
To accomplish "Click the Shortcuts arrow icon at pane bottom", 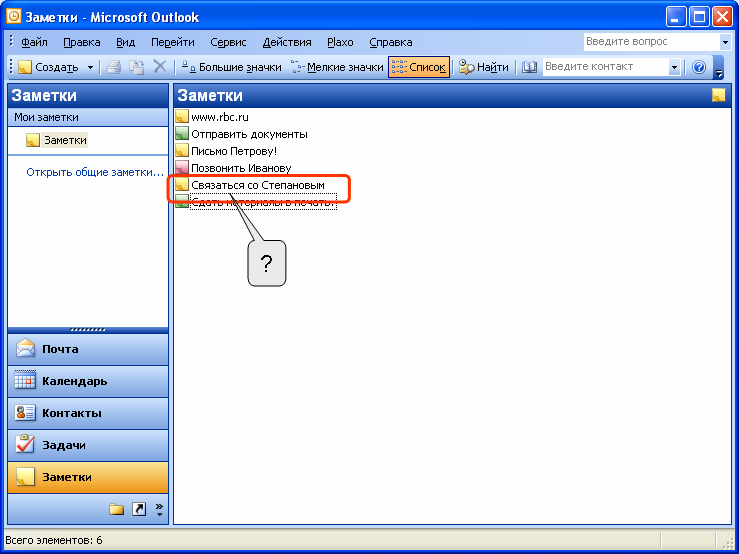I will [139, 509].
